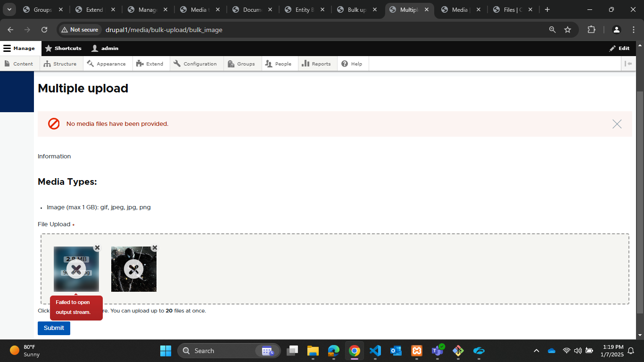Open XAMPP from the taskbar
Image resolution: width=644 pixels, height=362 pixels.
(417, 351)
